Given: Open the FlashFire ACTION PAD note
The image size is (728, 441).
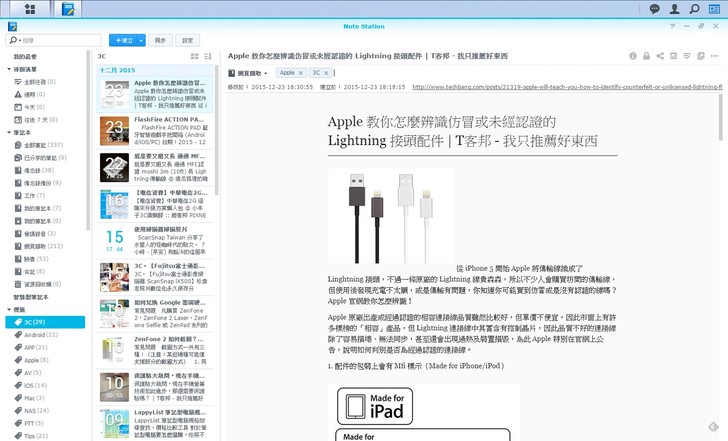Looking at the screenshot, I should (x=155, y=131).
